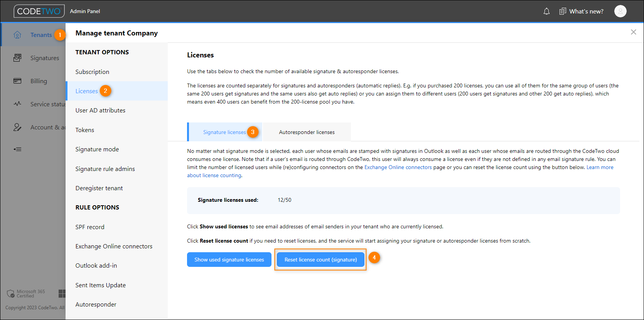The width and height of the screenshot is (644, 320).
Task: Open Signature mode option
Action: [97, 149]
